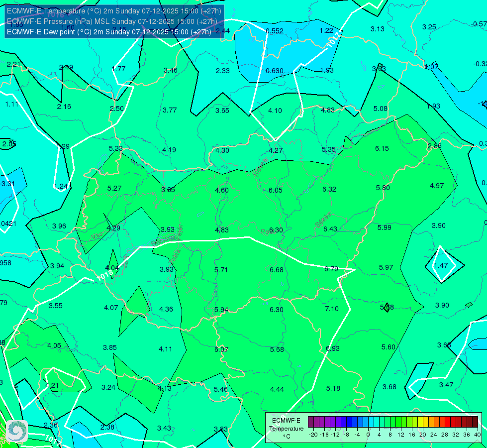
Task: Click the 3.47 temperature value
Action: click(x=446, y=385)
